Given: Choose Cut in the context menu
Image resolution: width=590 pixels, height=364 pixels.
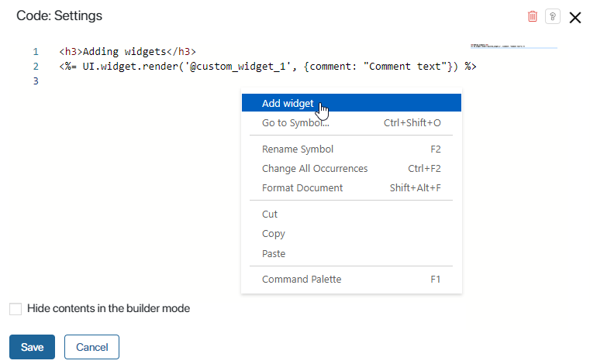Looking at the screenshot, I should (x=270, y=215).
